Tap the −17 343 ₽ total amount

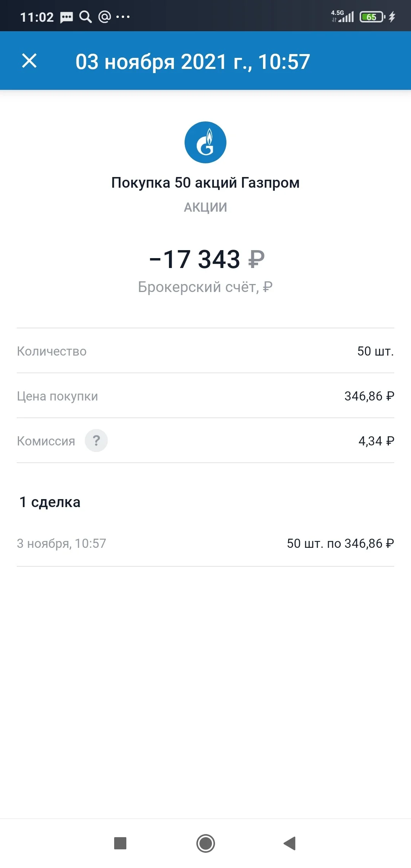(207, 259)
